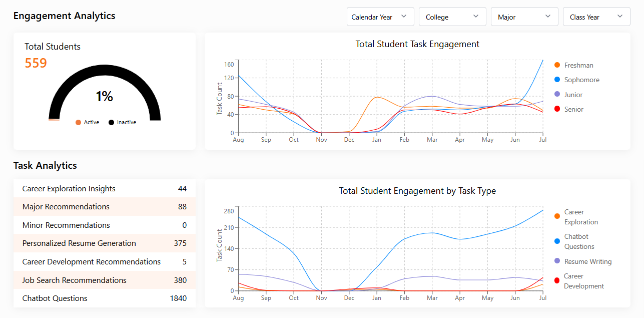Toggle the Active legend in the gauge
644x318 pixels.
pyautogui.click(x=87, y=122)
